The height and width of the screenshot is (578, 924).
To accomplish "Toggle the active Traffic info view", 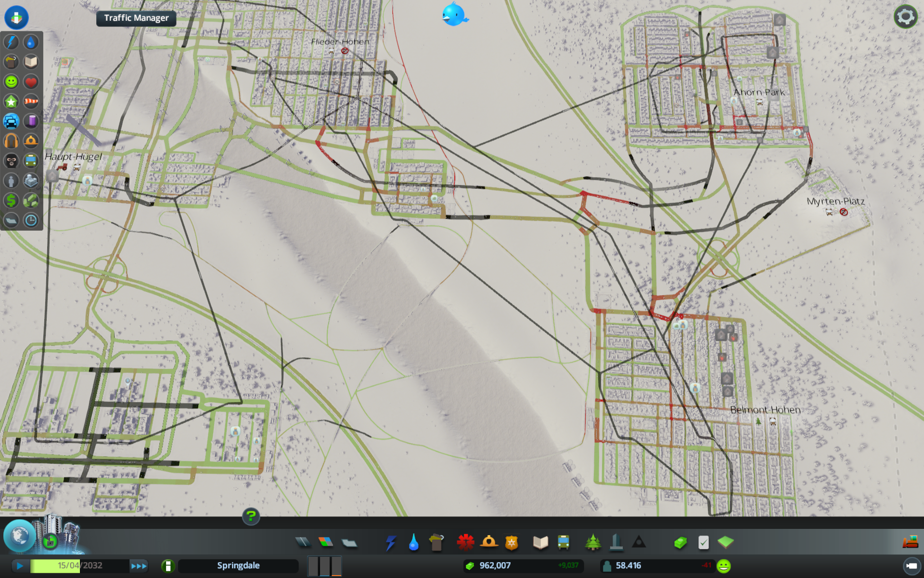I will pos(11,121).
